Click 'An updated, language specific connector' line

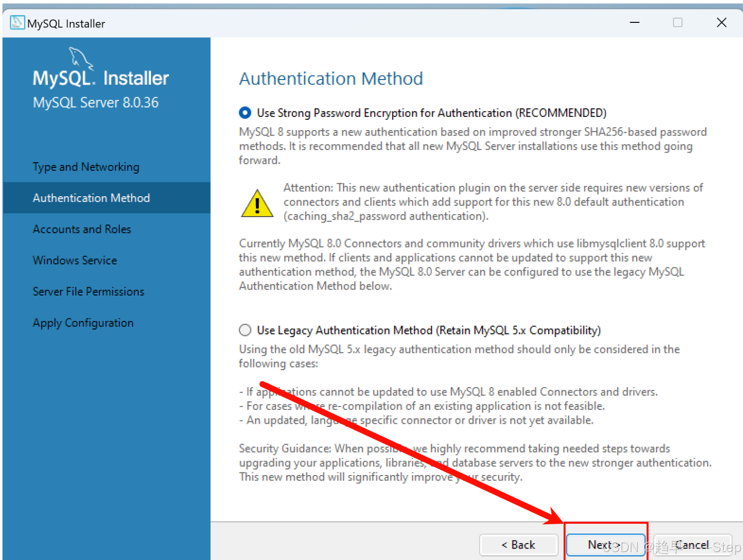pyautogui.click(x=416, y=420)
